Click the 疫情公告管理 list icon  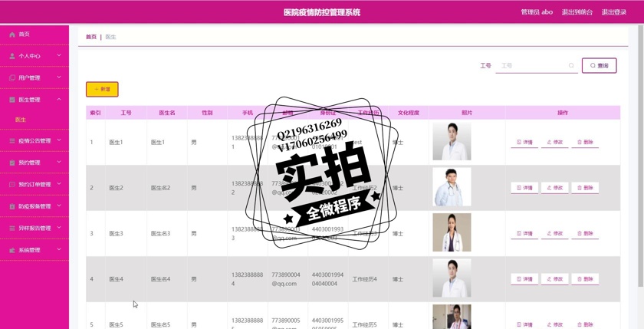[12, 141]
